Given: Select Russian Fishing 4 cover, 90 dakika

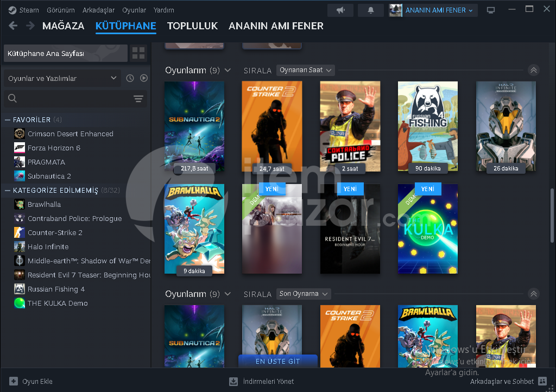Looking at the screenshot, I should (x=428, y=126).
